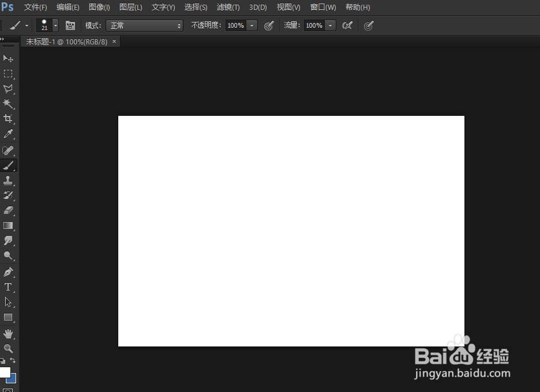Viewport: 540px width, 392px height.
Task: Click the 不透明度 label
Action: pos(205,25)
